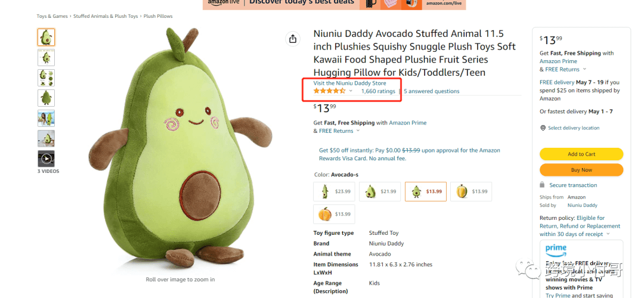This screenshot has height=298, width=644.
Task: Click the Add to Cart button
Action: pos(581,154)
